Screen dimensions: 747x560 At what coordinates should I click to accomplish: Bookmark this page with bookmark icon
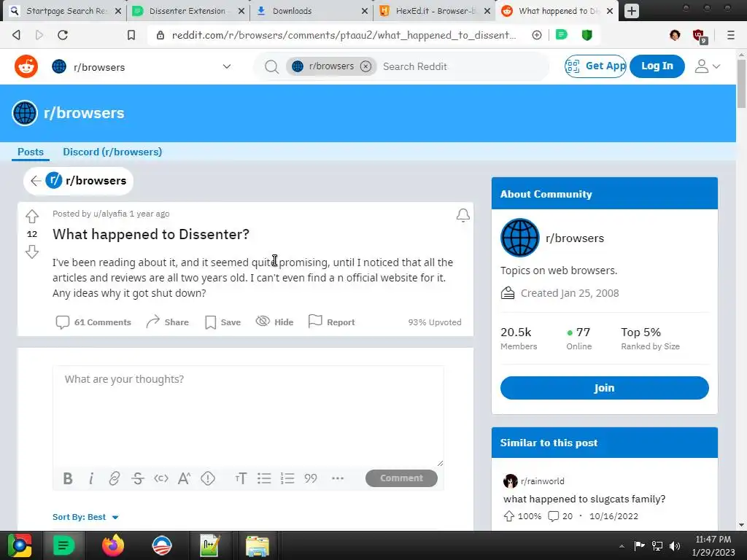(131, 35)
